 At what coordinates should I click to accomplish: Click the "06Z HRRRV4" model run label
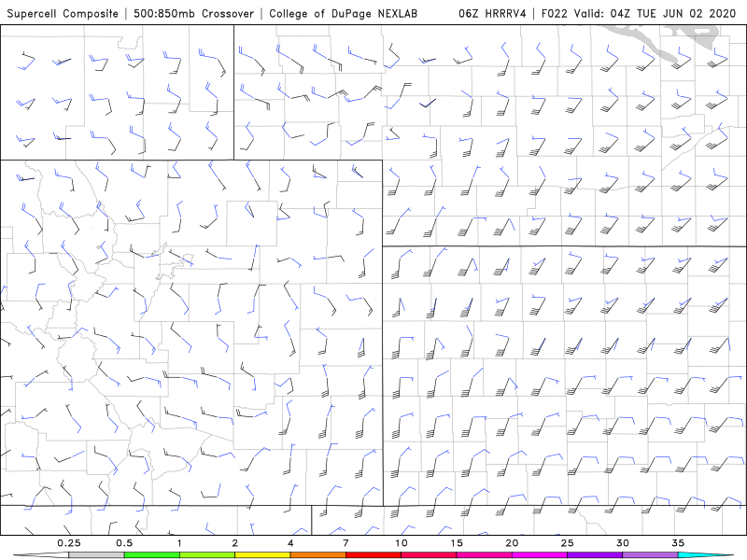(492, 13)
